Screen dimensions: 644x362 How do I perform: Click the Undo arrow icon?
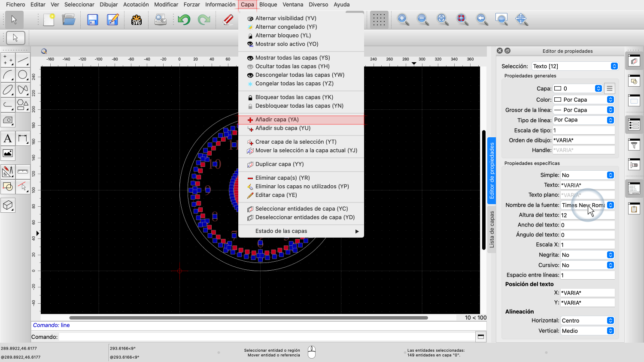[x=184, y=20]
